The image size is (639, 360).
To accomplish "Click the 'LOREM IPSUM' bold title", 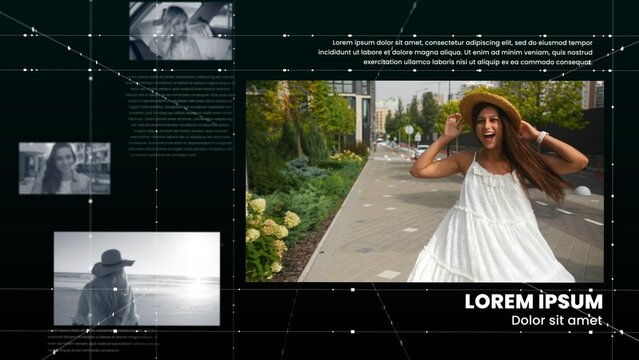I will [x=533, y=302].
